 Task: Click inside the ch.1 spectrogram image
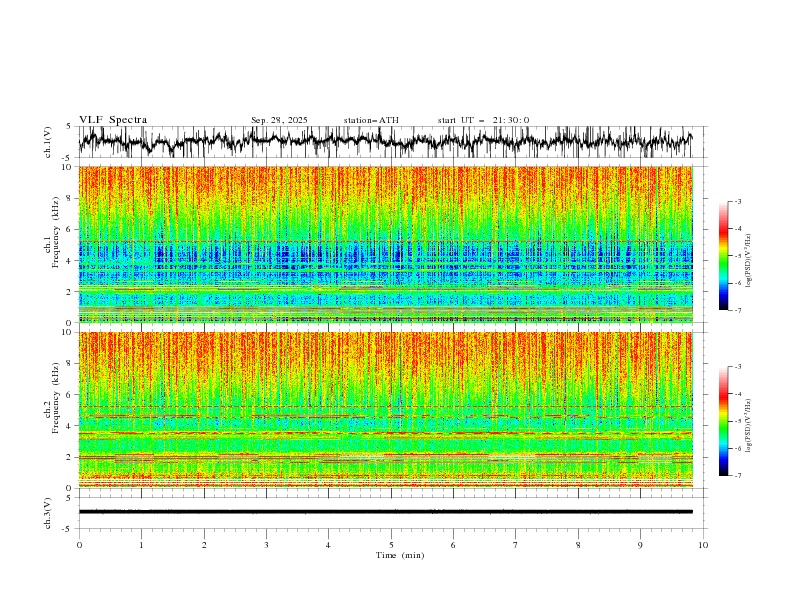click(x=386, y=244)
